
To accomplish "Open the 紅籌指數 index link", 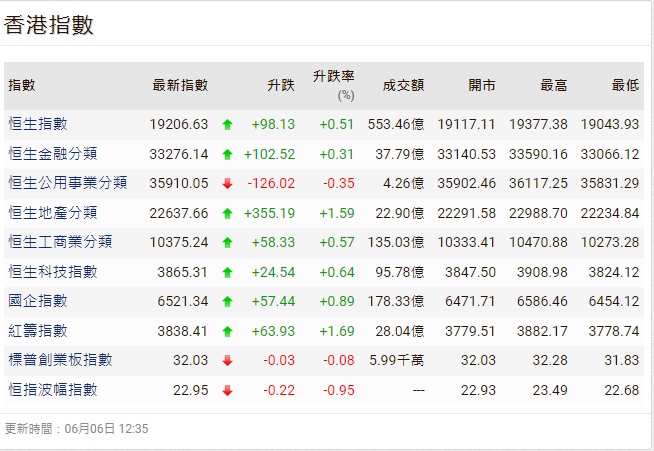I will pyautogui.click(x=38, y=331).
